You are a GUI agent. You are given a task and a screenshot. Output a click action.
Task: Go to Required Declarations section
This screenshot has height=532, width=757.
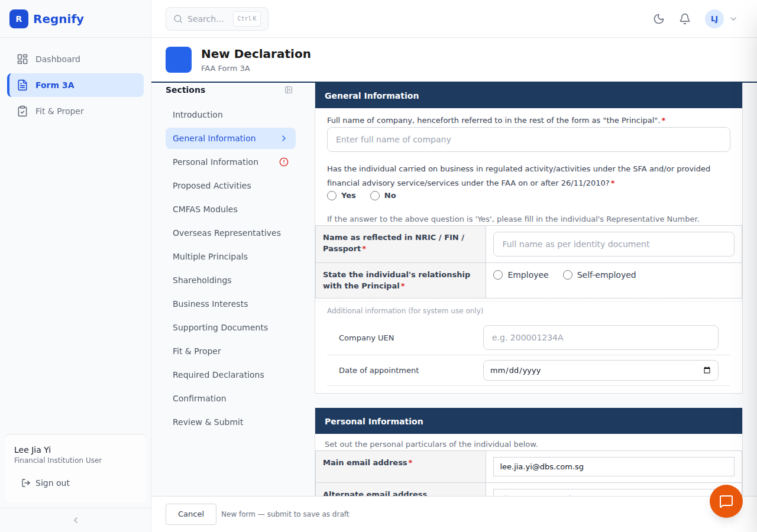[231, 375]
